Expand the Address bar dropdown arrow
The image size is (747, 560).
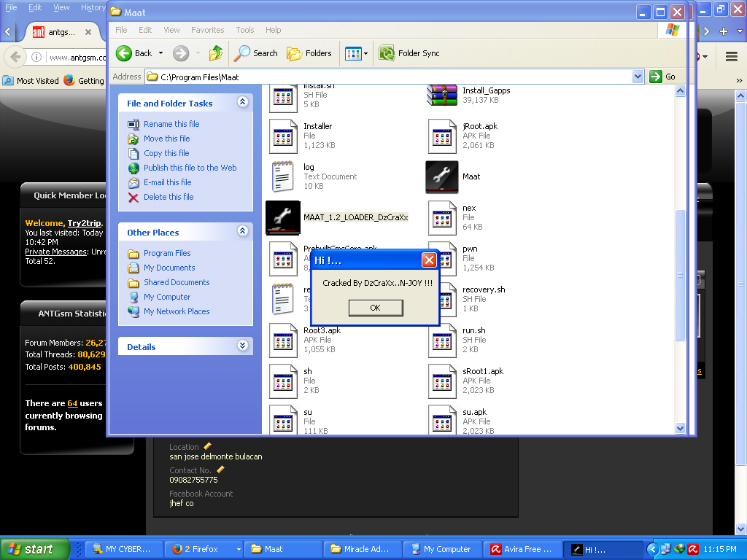click(638, 77)
